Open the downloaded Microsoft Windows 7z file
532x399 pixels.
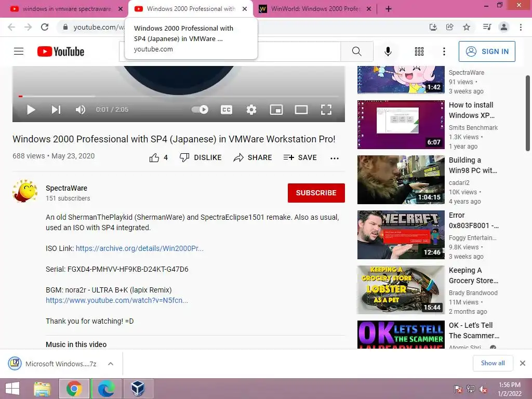[x=53, y=364]
